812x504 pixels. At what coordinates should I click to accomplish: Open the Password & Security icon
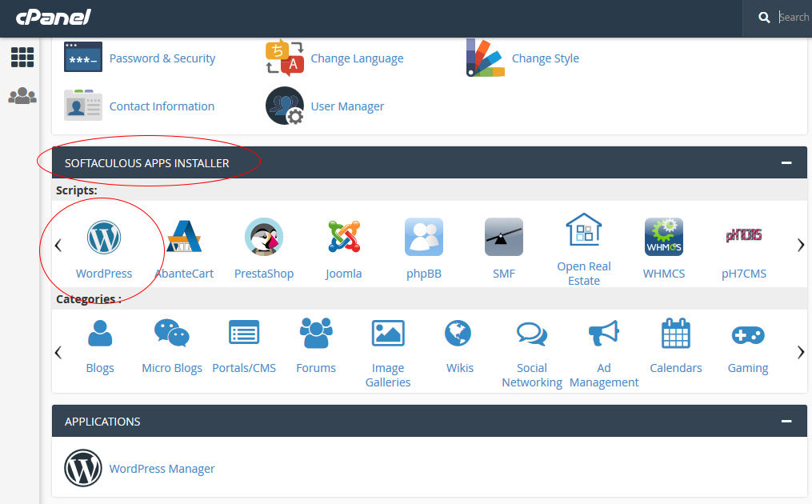(83, 57)
